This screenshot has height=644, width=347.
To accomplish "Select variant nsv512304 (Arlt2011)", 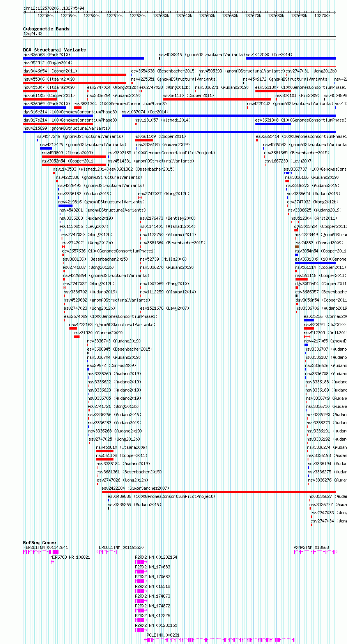I will click(x=313, y=218).
